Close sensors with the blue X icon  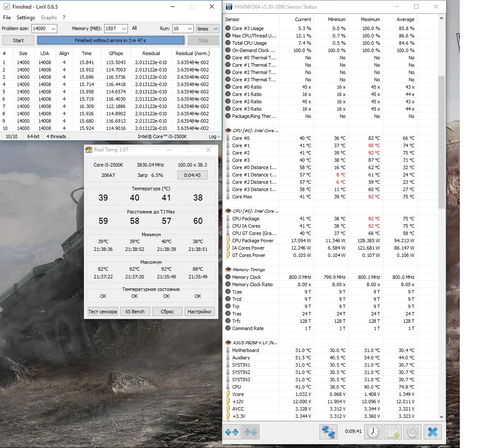433,432
